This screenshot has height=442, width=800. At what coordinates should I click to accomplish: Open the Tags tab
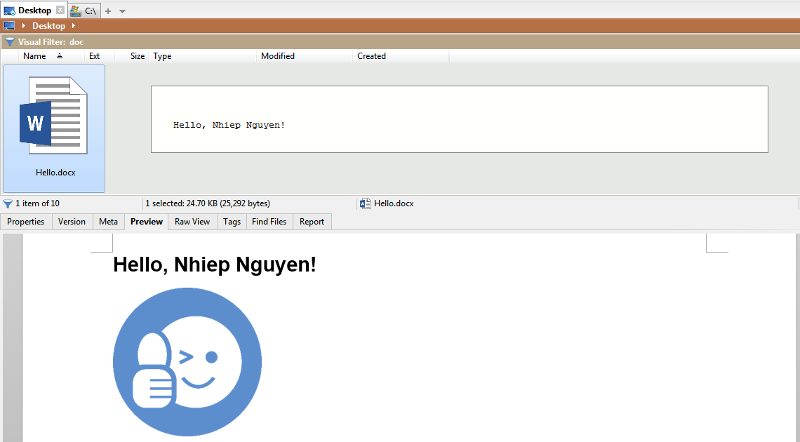(231, 221)
